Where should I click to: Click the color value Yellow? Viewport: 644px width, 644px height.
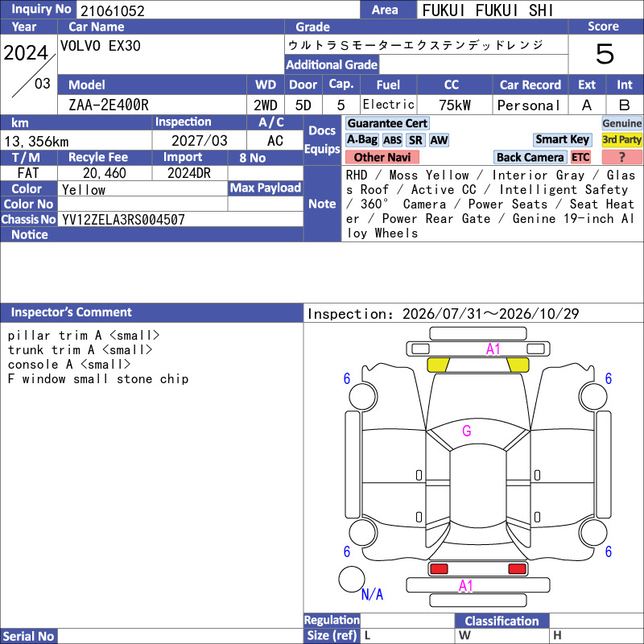coord(84,189)
